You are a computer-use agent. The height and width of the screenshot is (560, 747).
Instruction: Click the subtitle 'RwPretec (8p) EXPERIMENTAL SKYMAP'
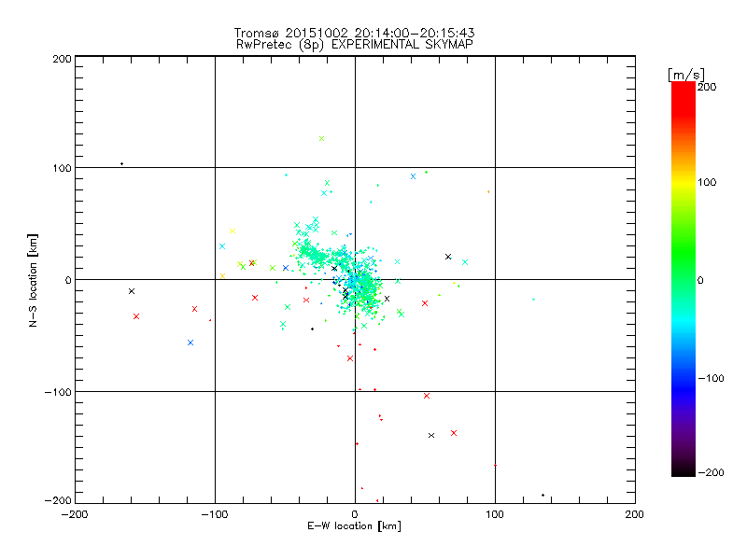[x=355, y=45]
